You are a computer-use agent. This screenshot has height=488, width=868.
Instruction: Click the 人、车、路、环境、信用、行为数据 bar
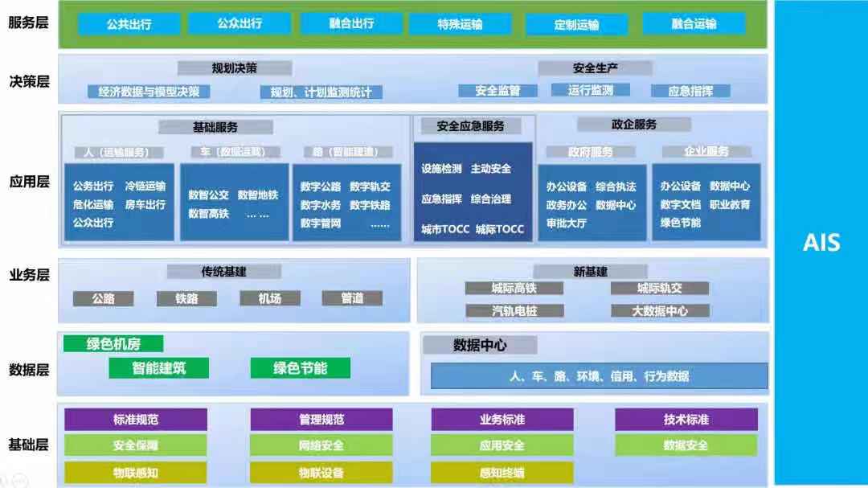599,375
